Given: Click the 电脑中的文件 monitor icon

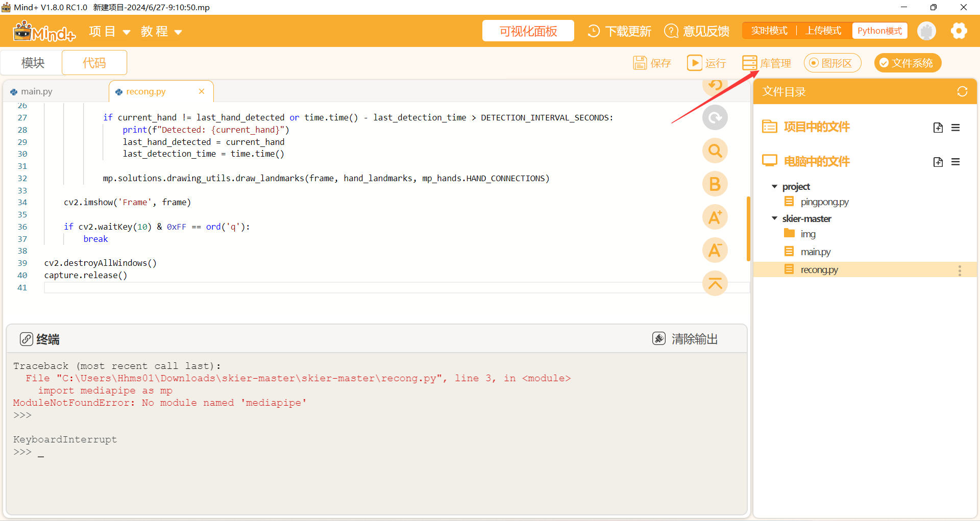Looking at the screenshot, I should (769, 161).
